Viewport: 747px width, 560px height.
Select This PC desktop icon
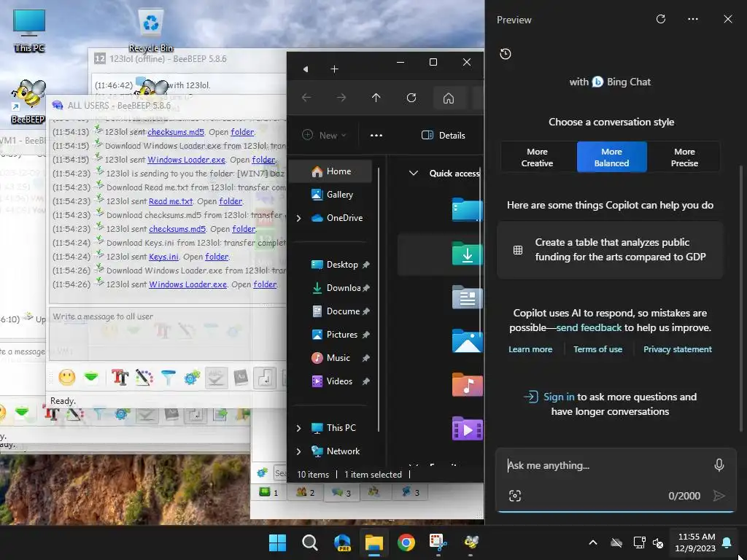[29, 31]
